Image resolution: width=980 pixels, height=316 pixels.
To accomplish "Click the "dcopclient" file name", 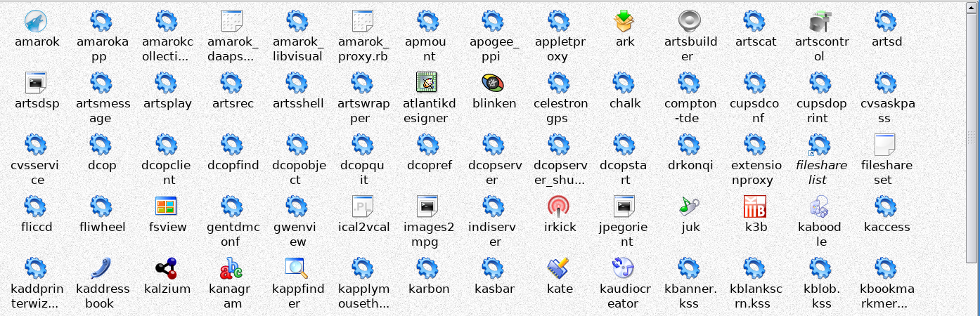I will click(x=166, y=173).
